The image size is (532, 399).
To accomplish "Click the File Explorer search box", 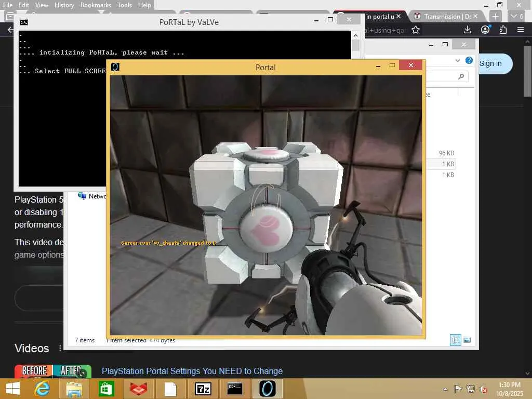I will (446, 77).
